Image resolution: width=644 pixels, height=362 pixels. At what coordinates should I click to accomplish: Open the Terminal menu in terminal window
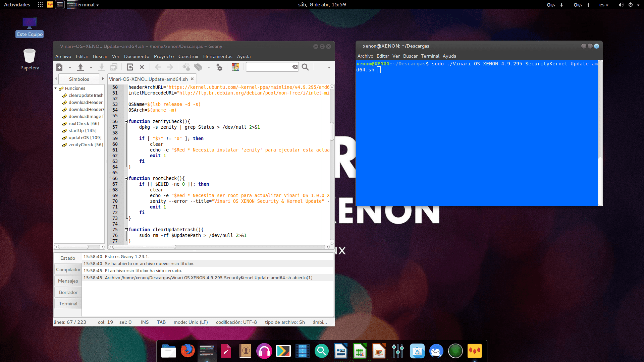tap(430, 56)
